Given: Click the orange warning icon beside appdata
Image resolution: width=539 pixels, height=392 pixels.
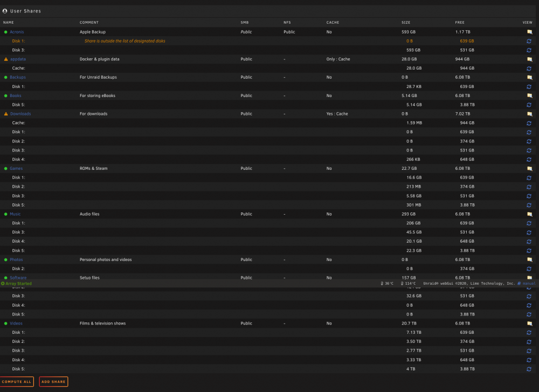Looking at the screenshot, I should click(x=6, y=59).
